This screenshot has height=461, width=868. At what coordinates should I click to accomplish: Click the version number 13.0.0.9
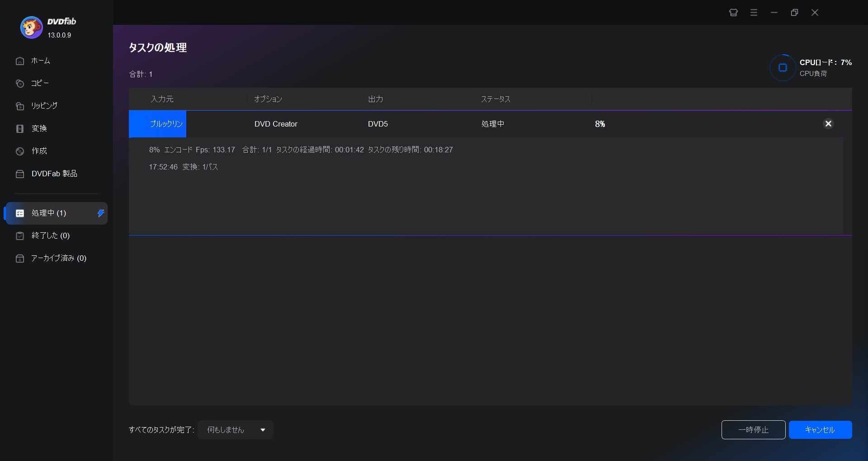(59, 35)
